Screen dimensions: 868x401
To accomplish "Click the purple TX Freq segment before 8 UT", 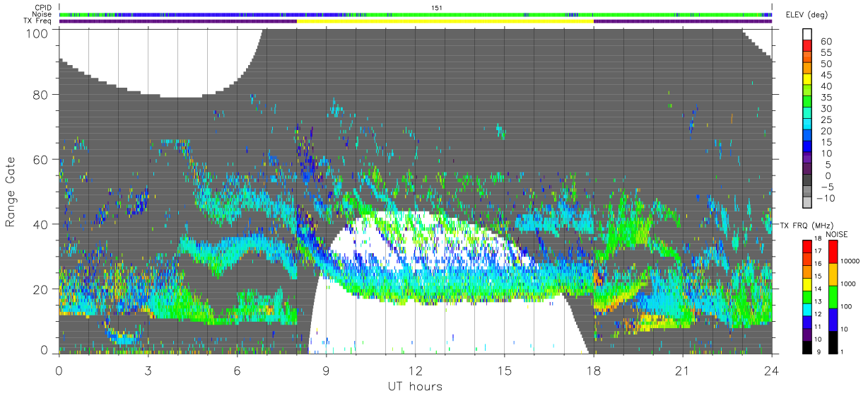I will (178, 21).
